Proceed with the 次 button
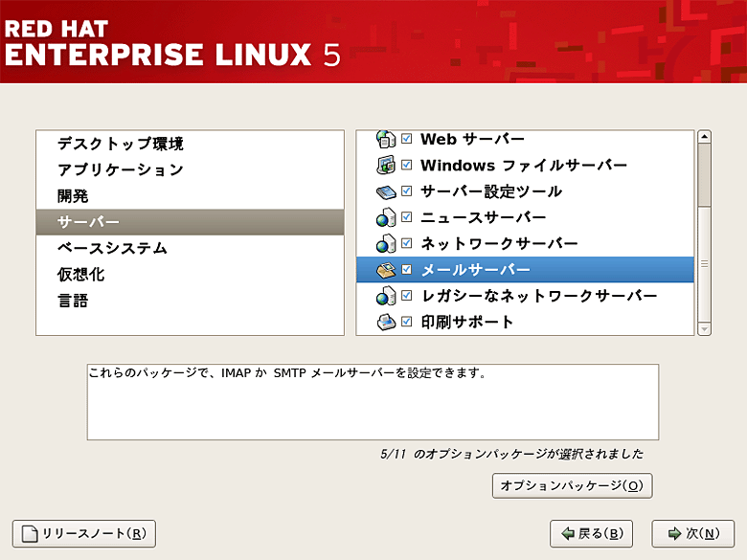The width and height of the screenshot is (747, 560). point(692,533)
